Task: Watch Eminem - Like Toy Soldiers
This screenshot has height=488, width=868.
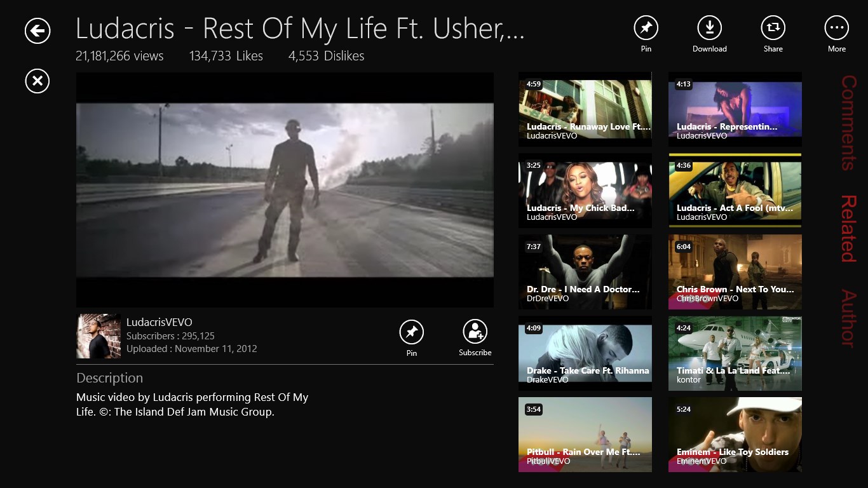Action: pos(735,435)
